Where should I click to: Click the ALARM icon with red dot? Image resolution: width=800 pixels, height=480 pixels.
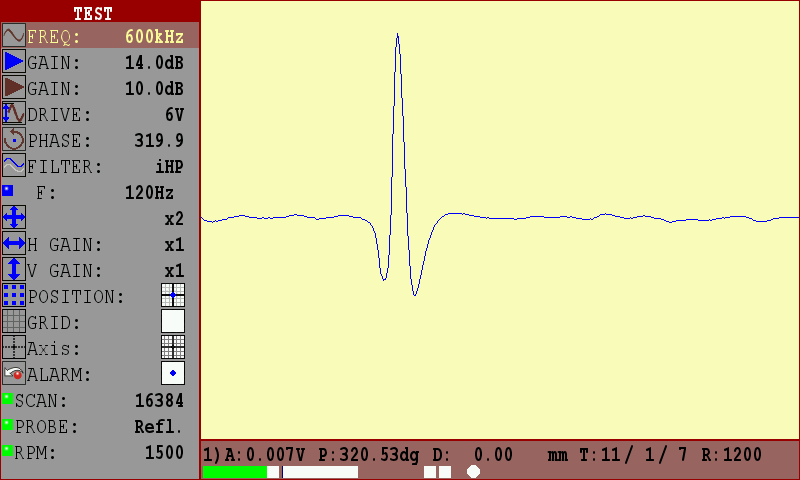[14, 374]
